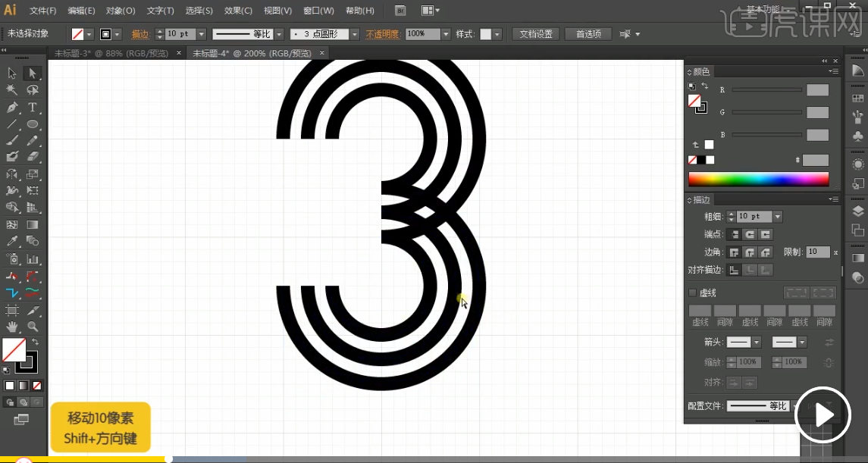Select the Pen tool in toolbox

point(12,108)
